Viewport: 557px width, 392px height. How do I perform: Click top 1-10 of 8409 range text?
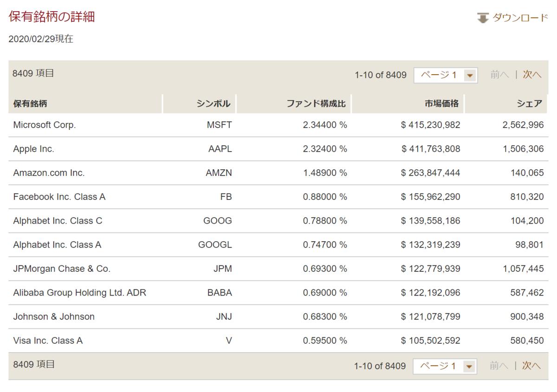click(381, 75)
